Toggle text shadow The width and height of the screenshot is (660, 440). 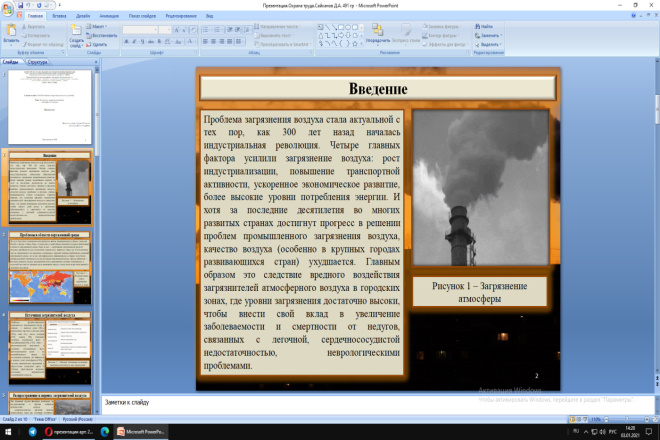coord(159,41)
